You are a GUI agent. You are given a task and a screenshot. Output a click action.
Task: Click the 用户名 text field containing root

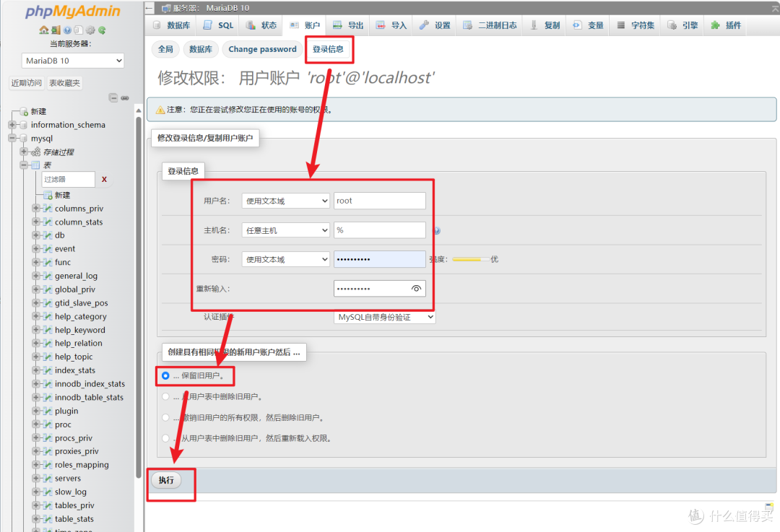click(x=379, y=201)
